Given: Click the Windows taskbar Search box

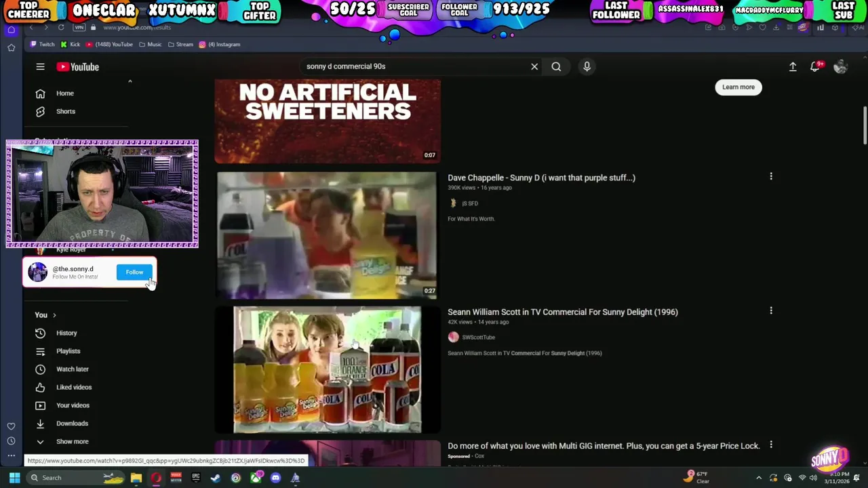Looking at the screenshot, I should (x=77, y=478).
